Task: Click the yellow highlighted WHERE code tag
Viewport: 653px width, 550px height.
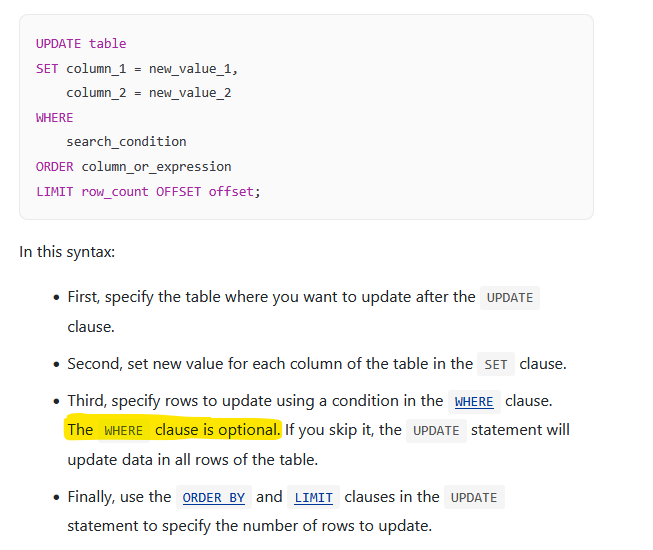Action: (124, 431)
